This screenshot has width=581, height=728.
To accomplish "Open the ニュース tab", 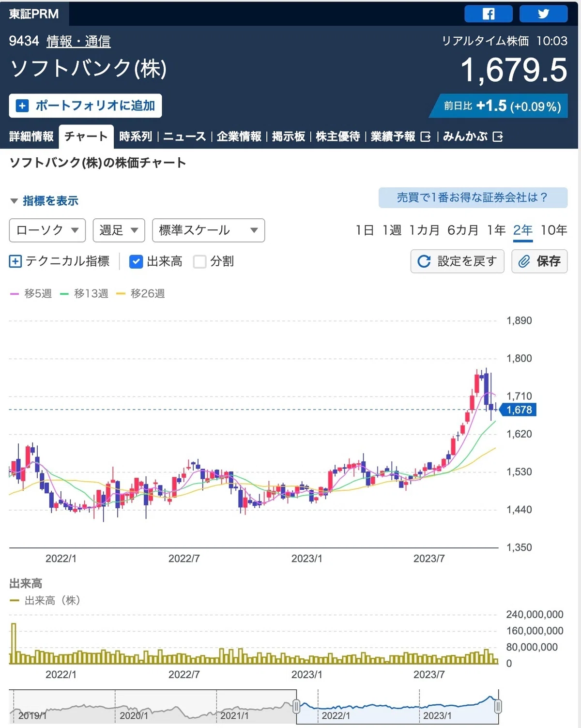I will pyautogui.click(x=184, y=136).
